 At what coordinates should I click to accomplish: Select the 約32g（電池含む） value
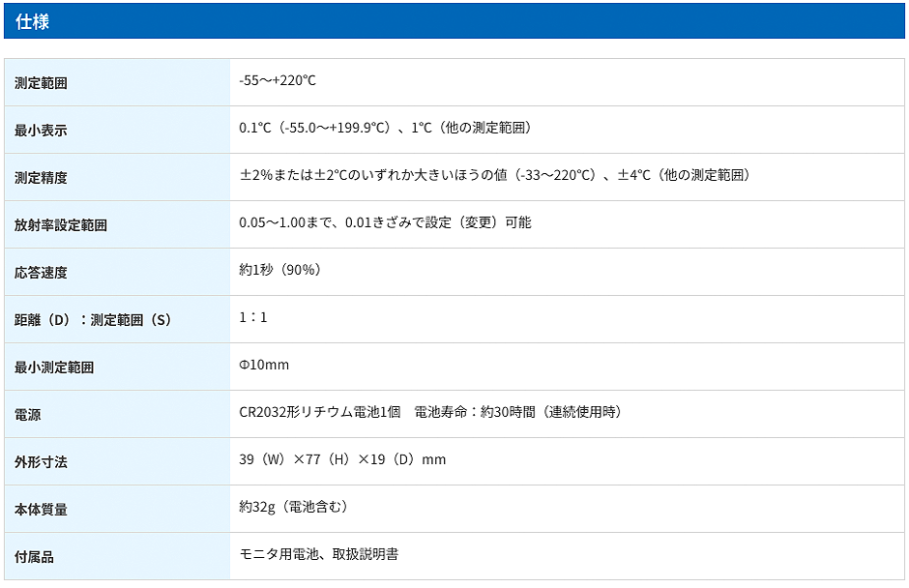[x=293, y=508]
